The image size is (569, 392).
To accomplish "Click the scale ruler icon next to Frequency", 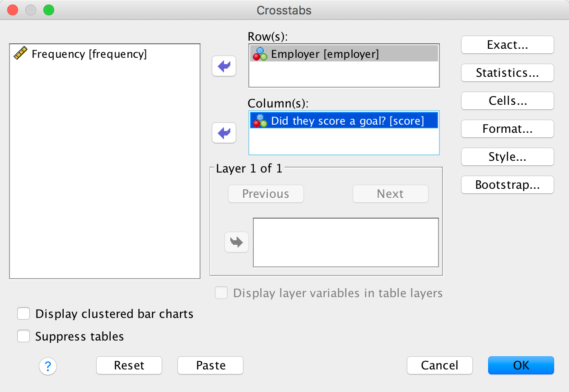I will coord(21,54).
